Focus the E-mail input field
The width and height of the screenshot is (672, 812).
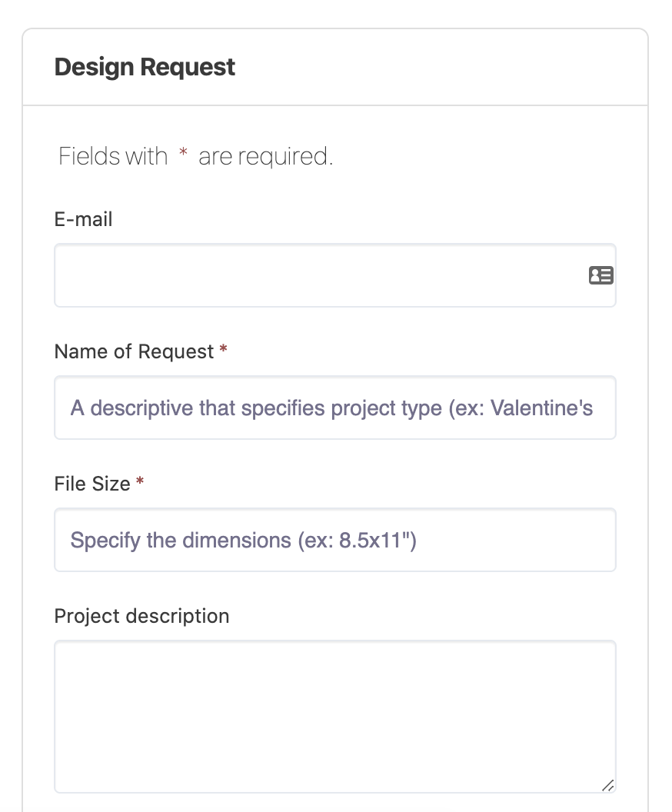308,275
